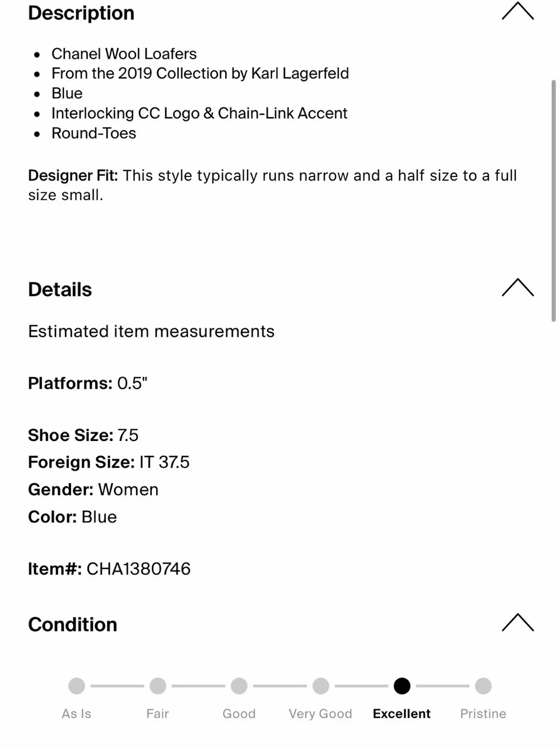560x747 pixels.
Task: Tap the Pristine condition label
Action: coord(483,713)
